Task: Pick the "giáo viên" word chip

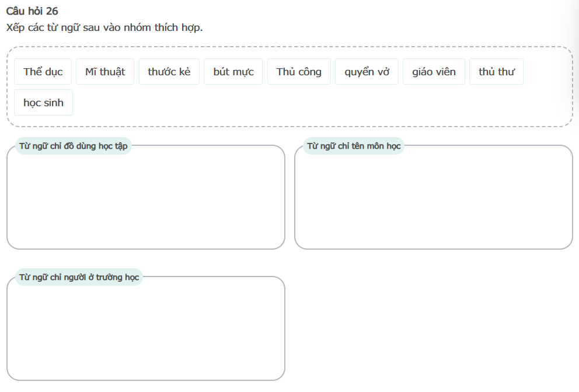Action: click(x=434, y=72)
